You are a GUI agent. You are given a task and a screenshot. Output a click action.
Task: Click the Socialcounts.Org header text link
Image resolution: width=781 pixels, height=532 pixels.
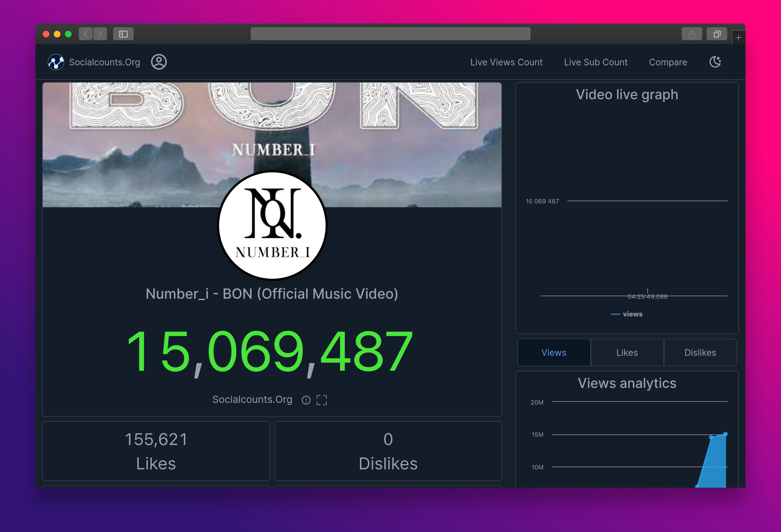105,62
